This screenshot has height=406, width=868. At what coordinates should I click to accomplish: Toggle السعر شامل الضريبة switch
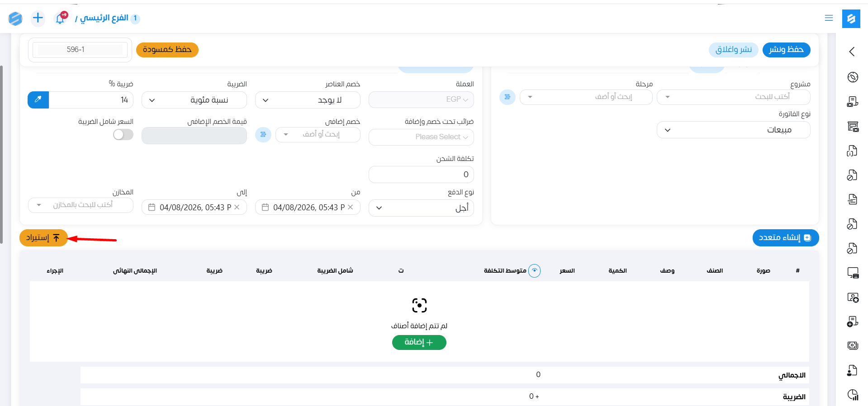[123, 135]
